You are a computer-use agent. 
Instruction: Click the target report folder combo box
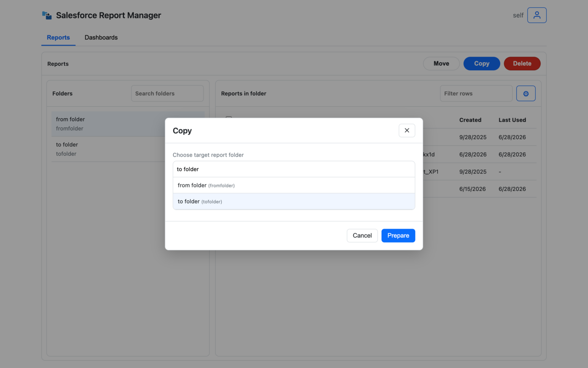pos(294,169)
